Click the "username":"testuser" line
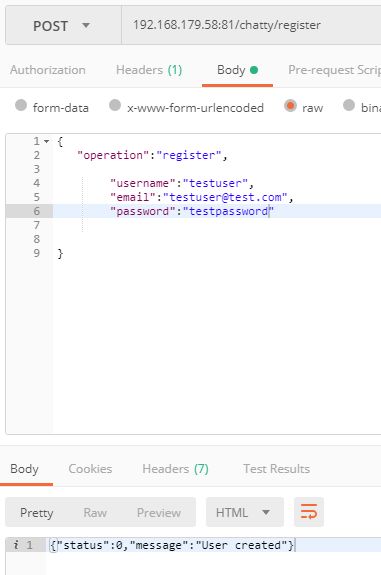The width and height of the screenshot is (381, 575). click(182, 183)
